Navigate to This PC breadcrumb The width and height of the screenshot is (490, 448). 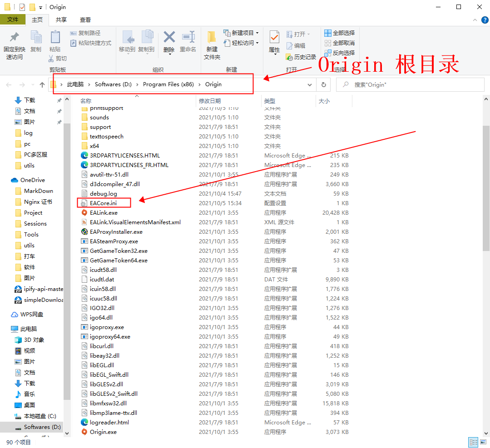[x=75, y=84]
